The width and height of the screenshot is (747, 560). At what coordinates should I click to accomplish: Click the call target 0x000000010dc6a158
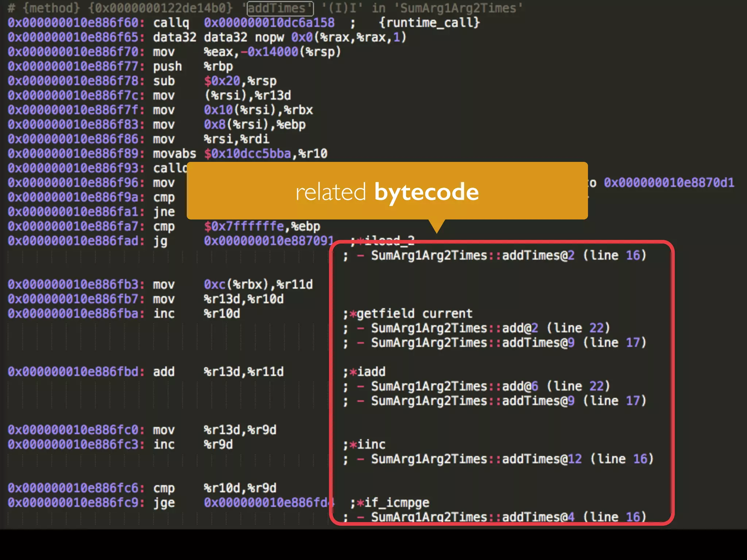click(269, 23)
